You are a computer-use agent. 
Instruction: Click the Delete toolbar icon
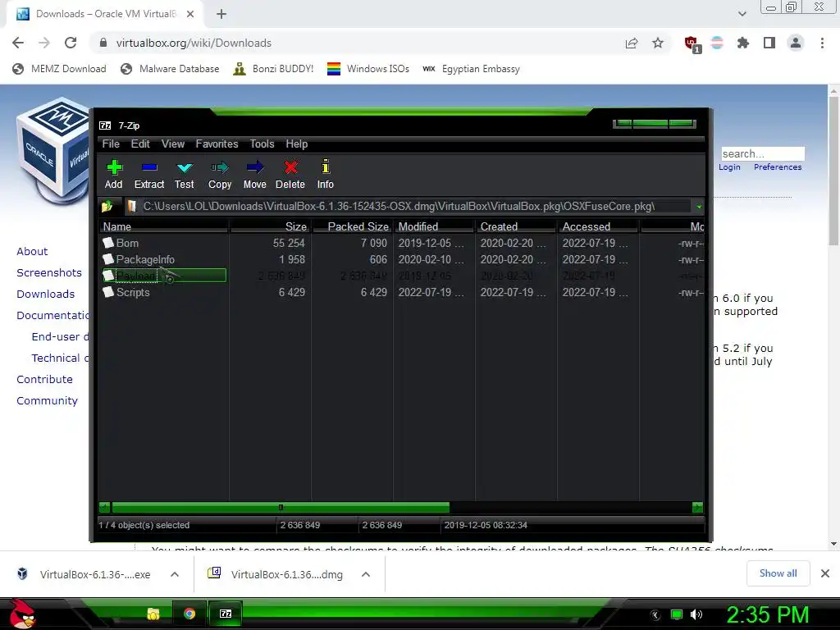coord(290,175)
